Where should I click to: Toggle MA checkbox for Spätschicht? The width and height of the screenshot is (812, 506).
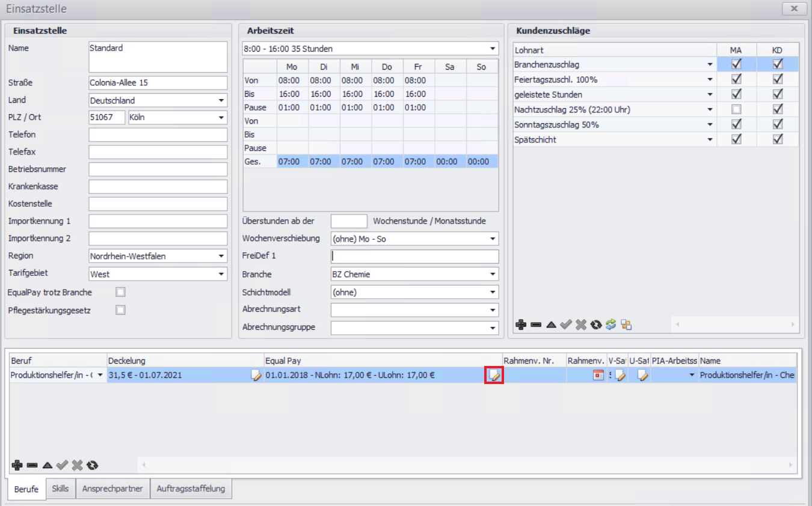[x=736, y=139]
